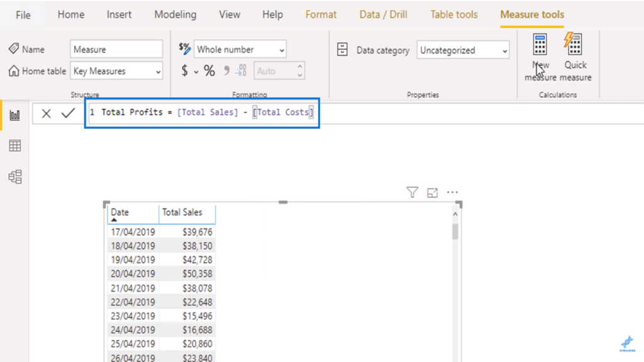Click the Home table house icon
644x362 pixels.
point(14,70)
